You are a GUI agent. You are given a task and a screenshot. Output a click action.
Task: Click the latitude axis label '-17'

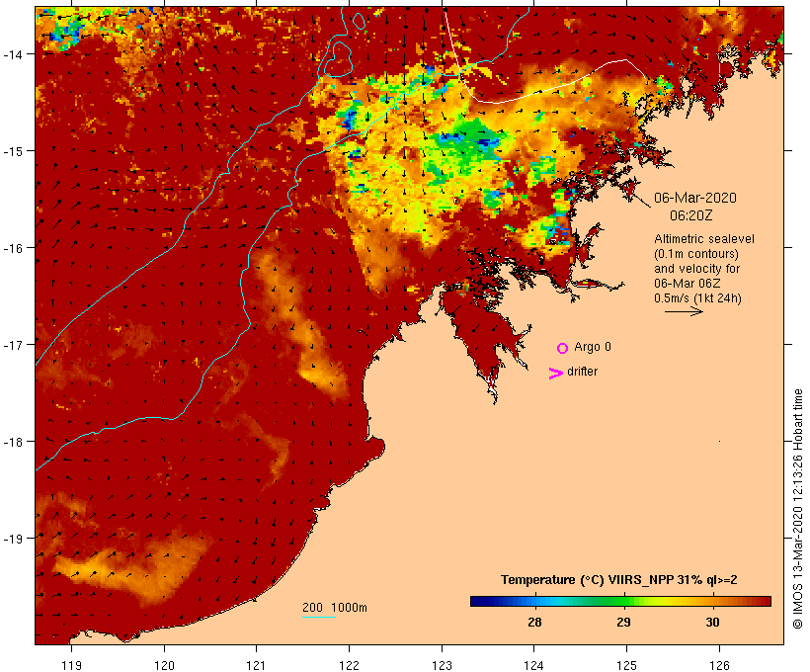13,345
